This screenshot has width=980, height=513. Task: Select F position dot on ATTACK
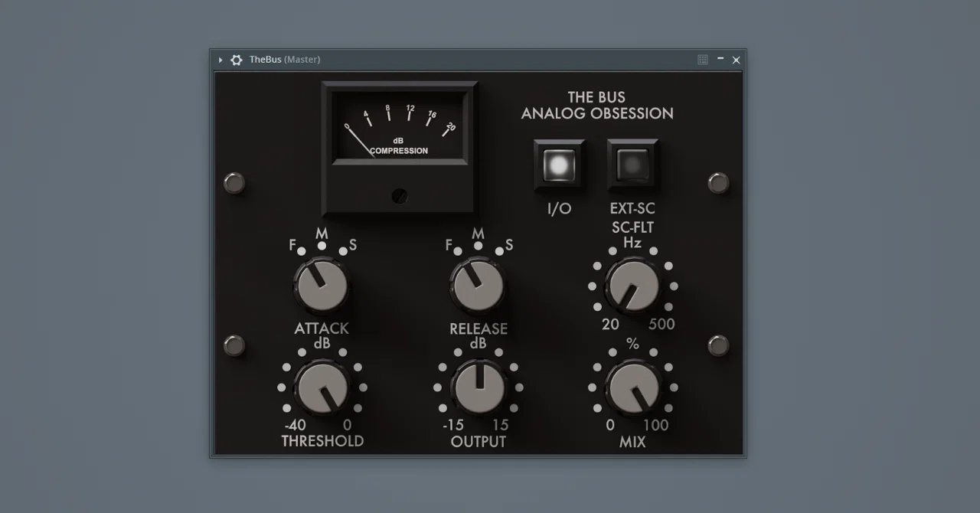point(302,251)
